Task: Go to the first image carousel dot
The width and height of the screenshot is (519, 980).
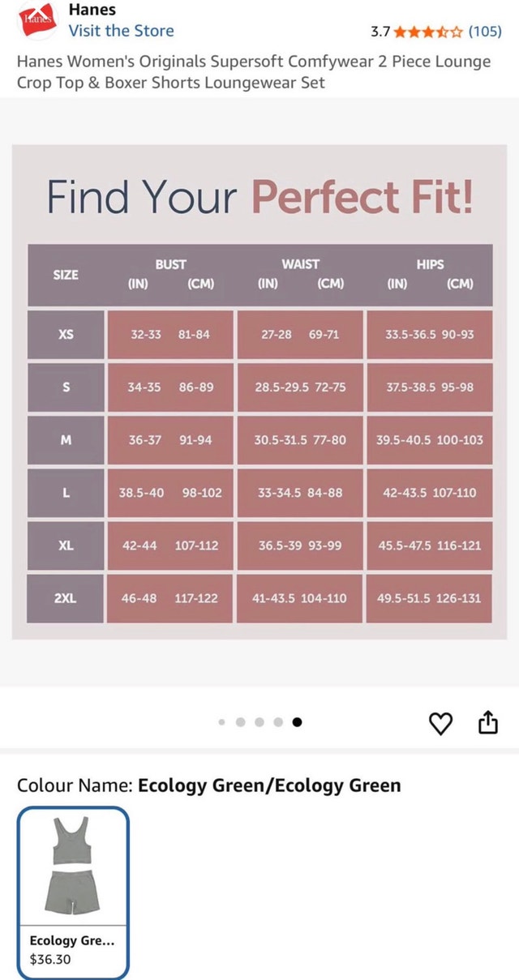Action: [222, 722]
